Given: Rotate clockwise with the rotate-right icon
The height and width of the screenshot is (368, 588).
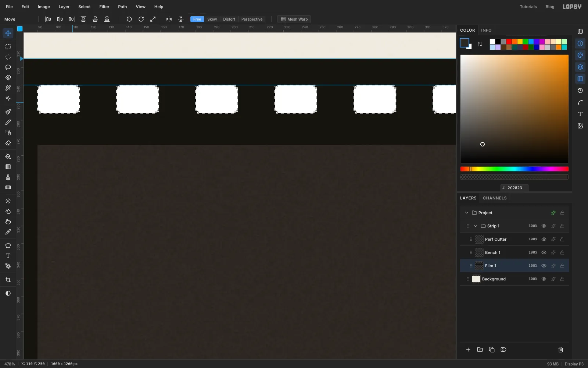Looking at the screenshot, I should click(x=141, y=19).
